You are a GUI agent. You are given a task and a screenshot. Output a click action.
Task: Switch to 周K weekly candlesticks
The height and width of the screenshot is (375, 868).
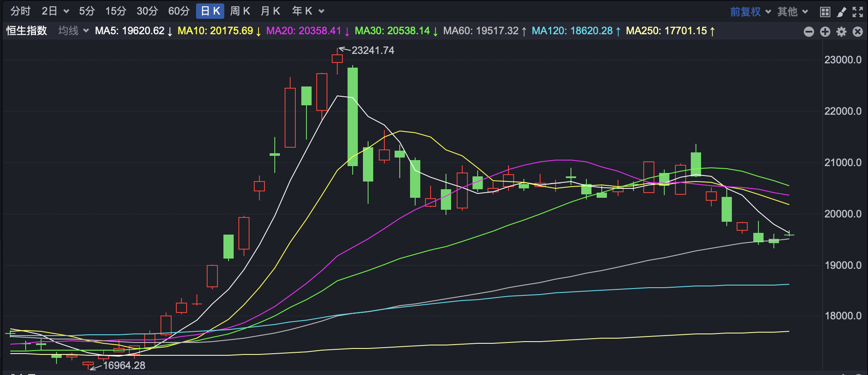(x=240, y=11)
